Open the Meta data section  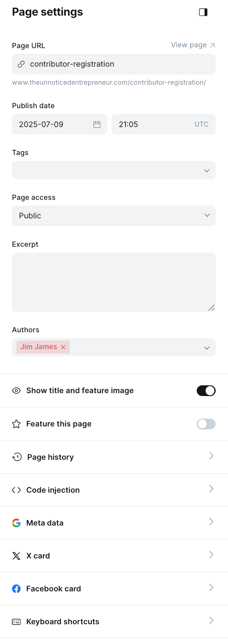(114, 523)
